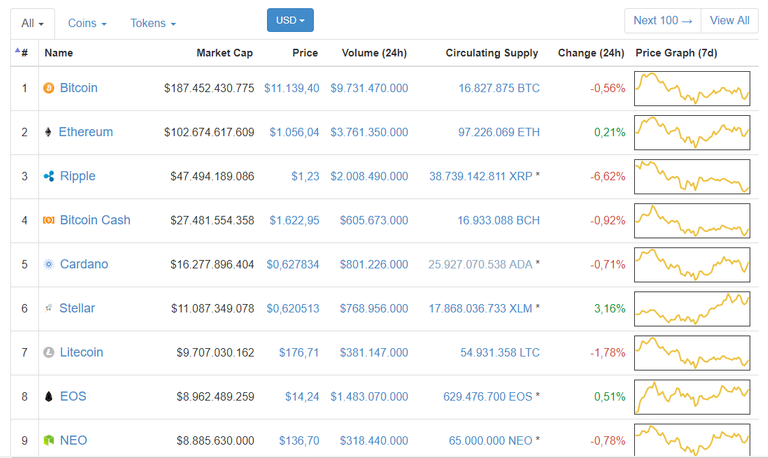The width and height of the screenshot is (768, 458).
Task: Click the Stellar rocket logo icon
Action: [48, 308]
